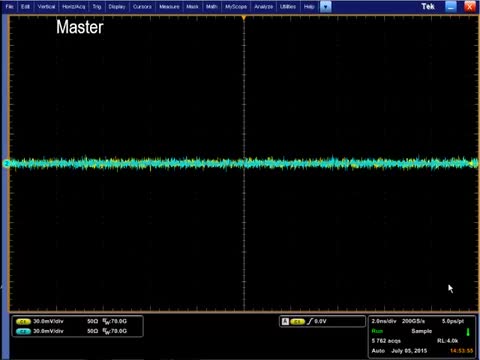This screenshot has height=360, width=480.
Task: Open the File menu
Action: click(x=9, y=7)
